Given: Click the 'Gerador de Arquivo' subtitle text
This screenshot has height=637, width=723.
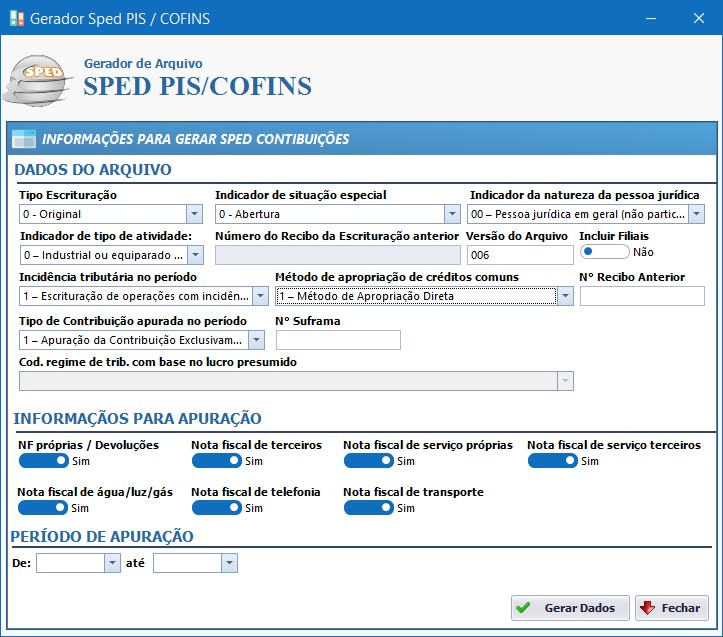Looking at the screenshot, I should click(143, 64).
